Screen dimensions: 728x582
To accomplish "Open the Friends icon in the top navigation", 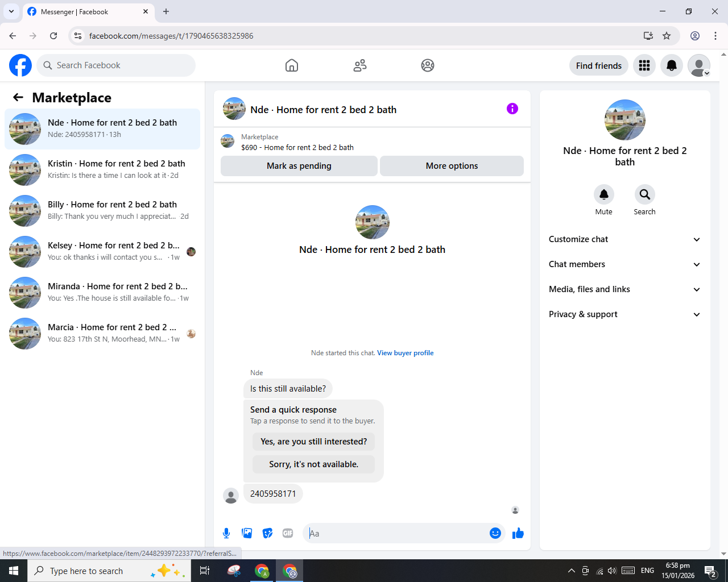I will click(360, 65).
